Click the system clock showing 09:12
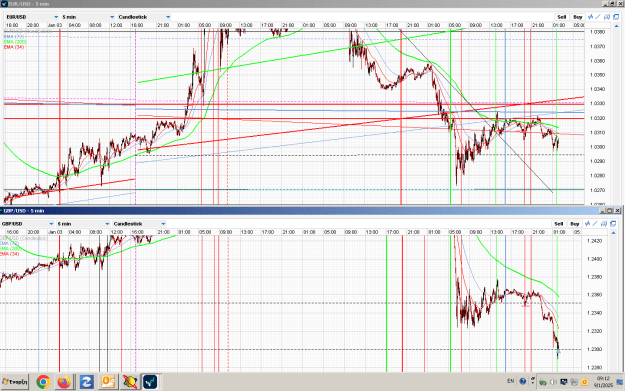 603,382
